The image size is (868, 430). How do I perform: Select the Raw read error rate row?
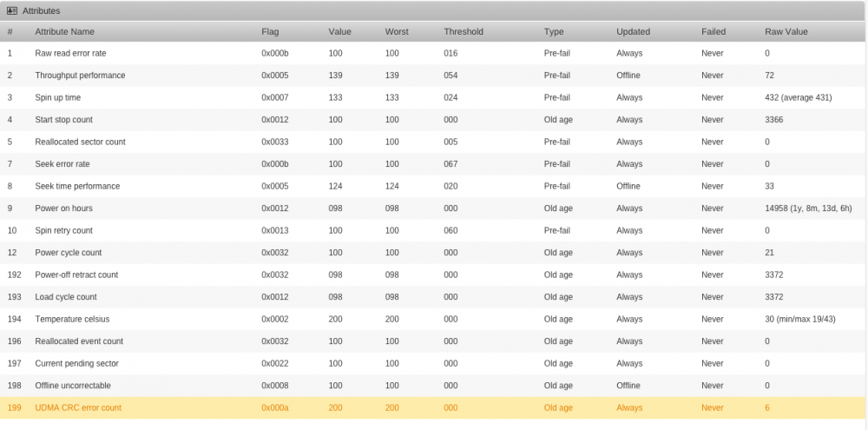point(432,53)
